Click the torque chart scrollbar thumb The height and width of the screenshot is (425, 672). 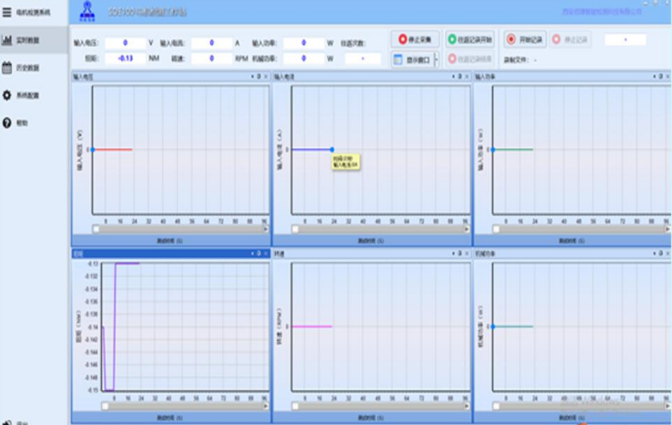[105, 406]
